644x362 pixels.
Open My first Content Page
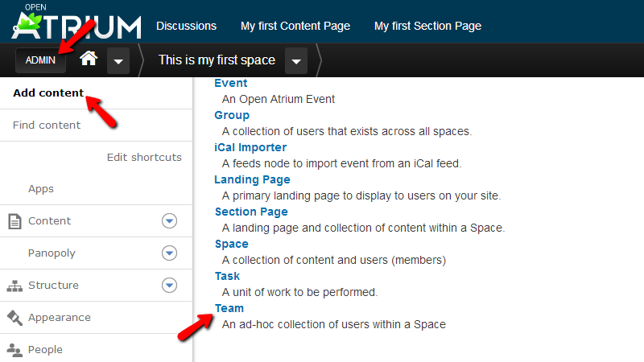[x=295, y=26]
